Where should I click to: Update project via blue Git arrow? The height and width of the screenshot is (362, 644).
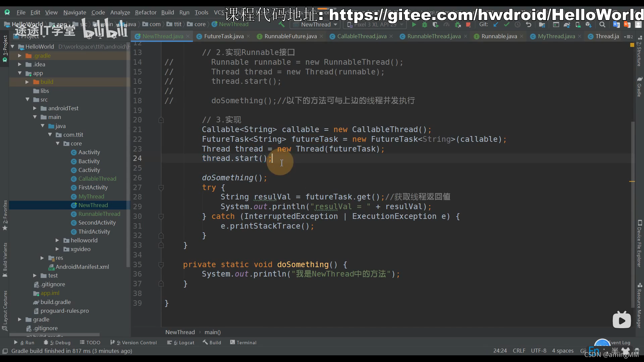click(x=496, y=24)
